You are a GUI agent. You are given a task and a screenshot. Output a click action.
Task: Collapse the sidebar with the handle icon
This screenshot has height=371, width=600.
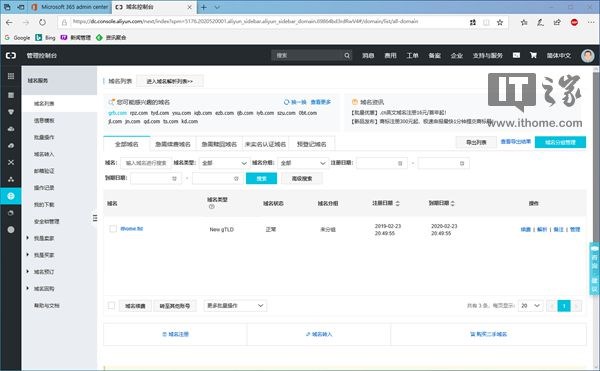95,218
